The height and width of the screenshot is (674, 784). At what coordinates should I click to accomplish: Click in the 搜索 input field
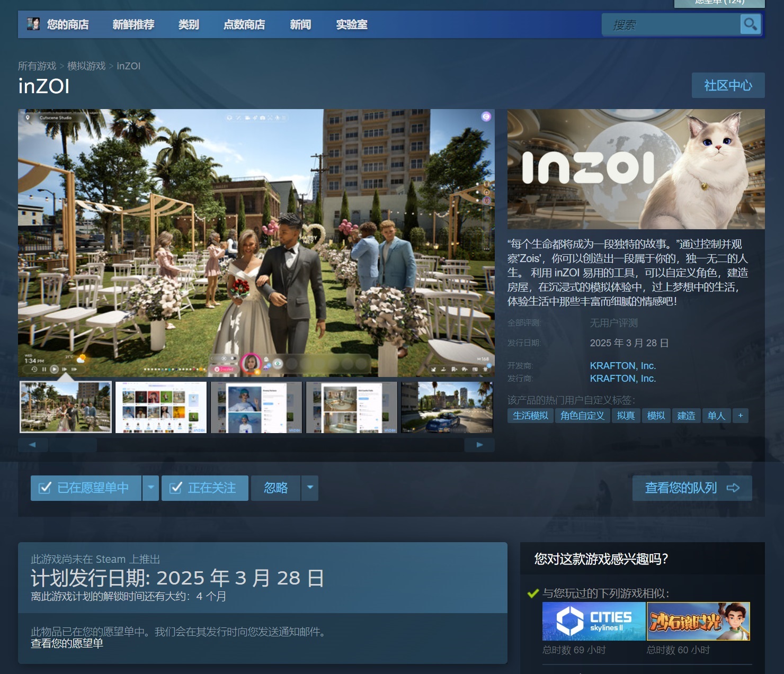coord(671,24)
